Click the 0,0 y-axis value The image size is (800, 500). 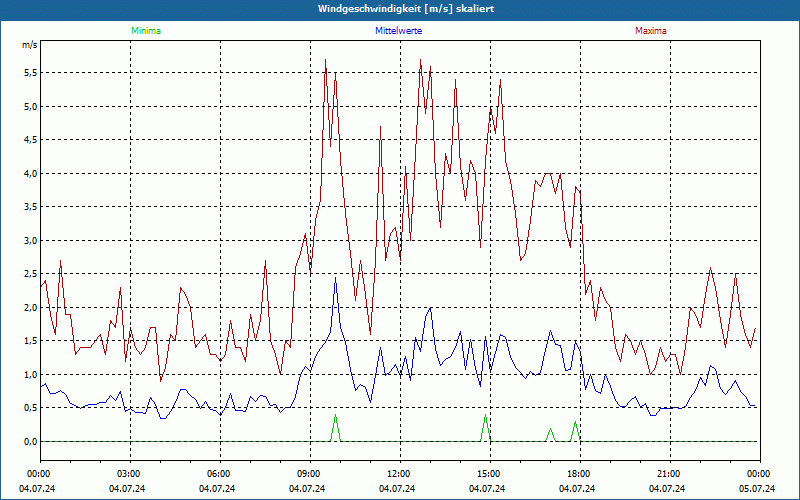(31, 441)
